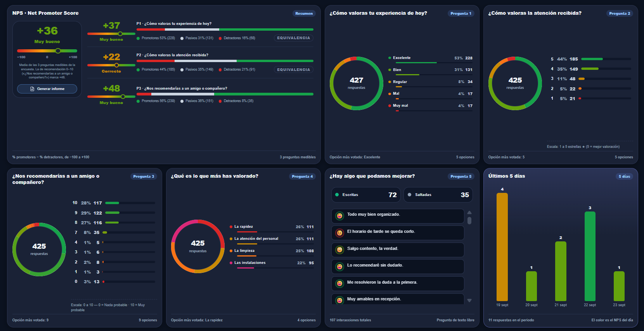This screenshot has height=331, width=644.
Task: Click emoji beside 'Todo muy bien organizado'
Action: [x=339, y=216]
